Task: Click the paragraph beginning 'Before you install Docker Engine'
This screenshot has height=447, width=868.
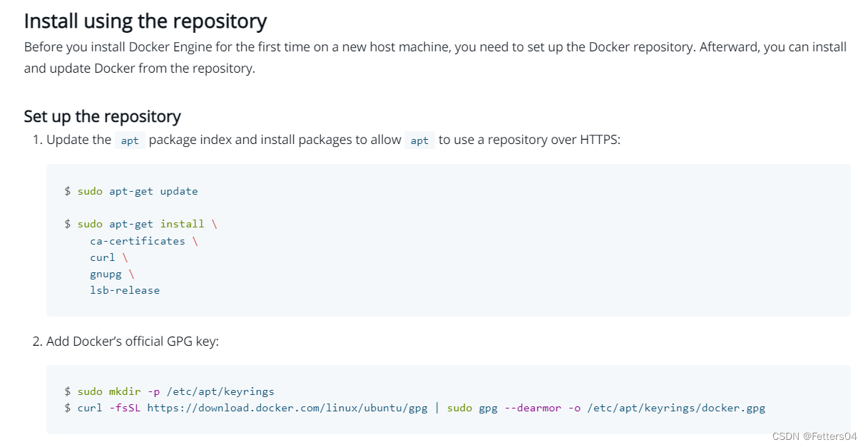Action: pyautogui.click(x=436, y=58)
